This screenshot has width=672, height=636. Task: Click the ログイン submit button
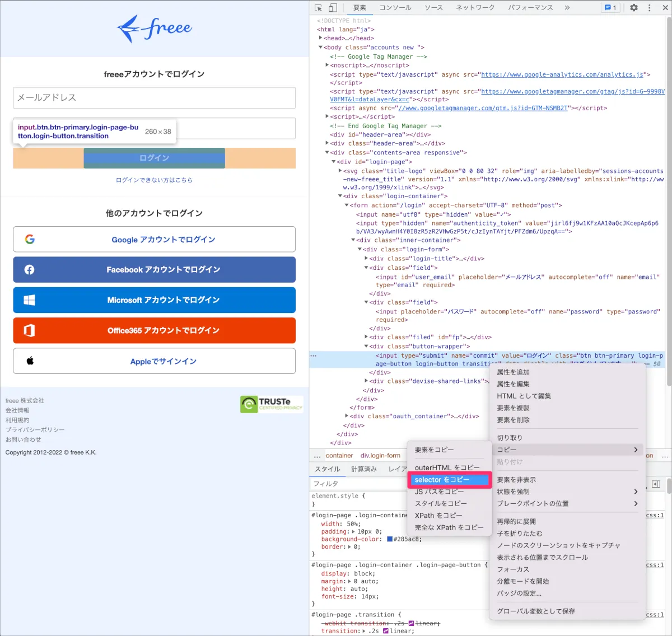tap(155, 158)
